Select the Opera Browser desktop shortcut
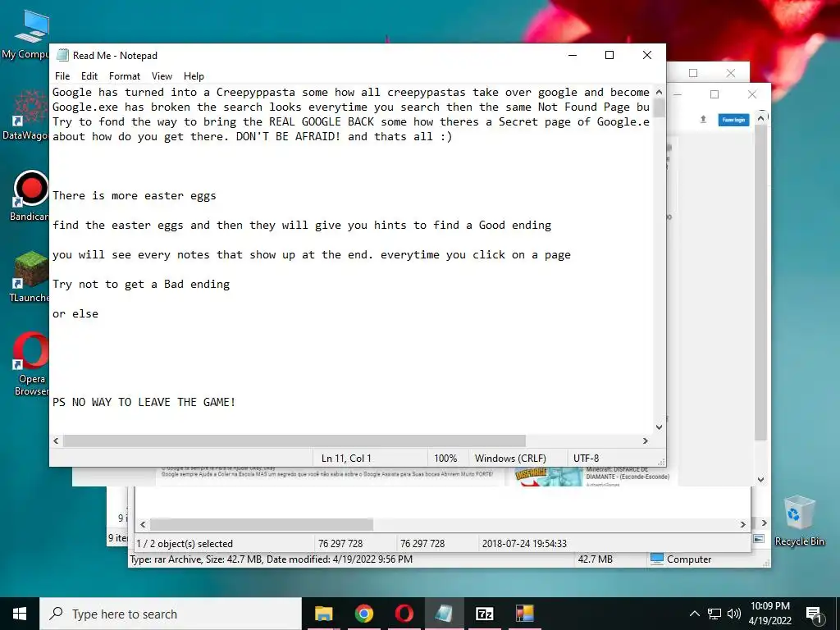The height and width of the screenshot is (630, 840). (30, 364)
